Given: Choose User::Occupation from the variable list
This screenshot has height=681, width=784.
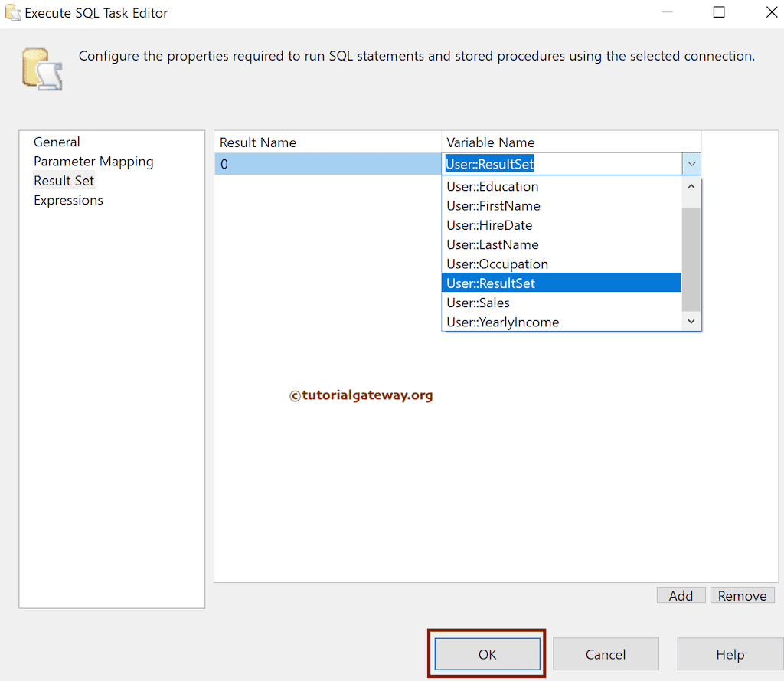Looking at the screenshot, I should [x=497, y=264].
